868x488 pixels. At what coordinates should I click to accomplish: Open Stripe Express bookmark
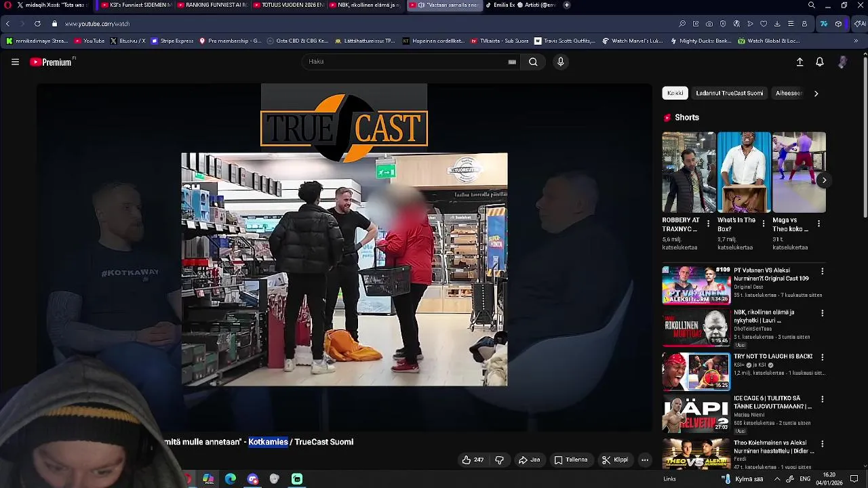(x=172, y=41)
